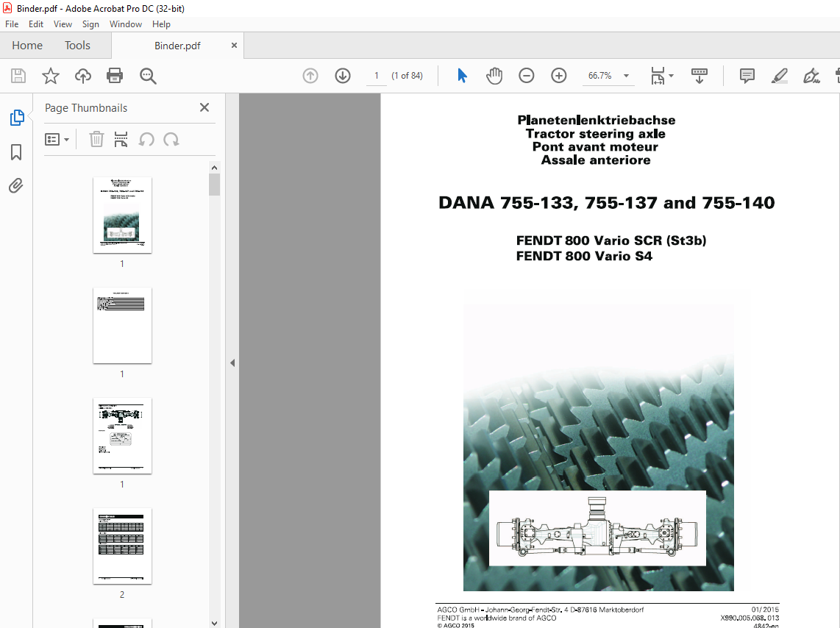Select the thumbnail labeled 2
840x628 pixels.
[x=122, y=546]
